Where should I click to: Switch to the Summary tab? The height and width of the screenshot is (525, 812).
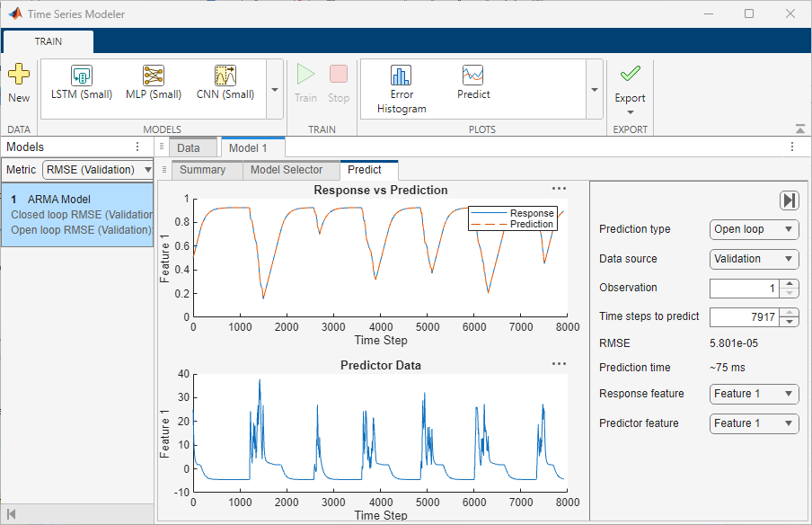tap(204, 170)
